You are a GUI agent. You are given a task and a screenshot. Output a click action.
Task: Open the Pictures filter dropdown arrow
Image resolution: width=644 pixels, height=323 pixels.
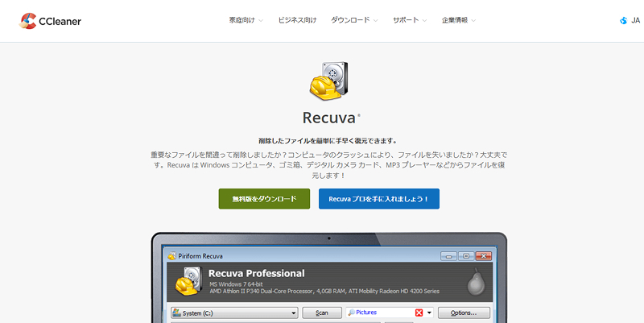pos(430,313)
